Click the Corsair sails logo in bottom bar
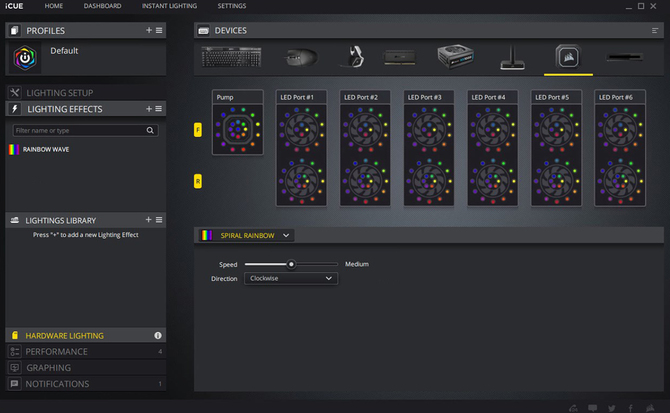This screenshot has height=413, width=670. 650,408
